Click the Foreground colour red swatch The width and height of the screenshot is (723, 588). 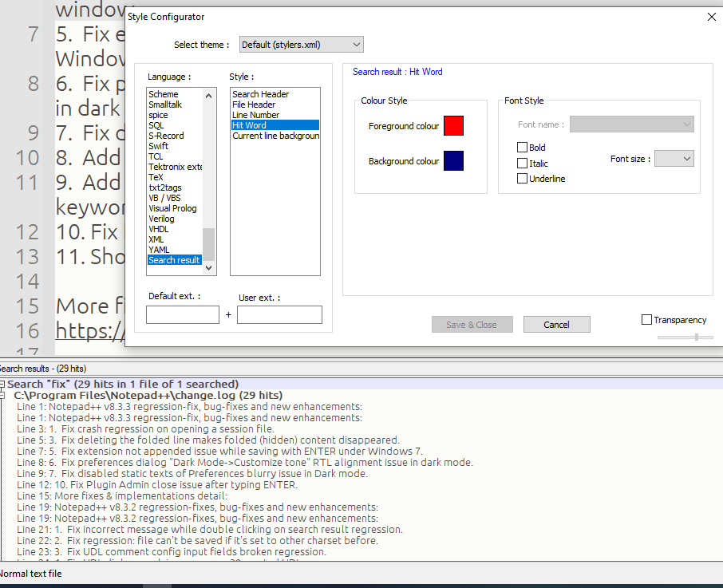pyautogui.click(x=453, y=126)
